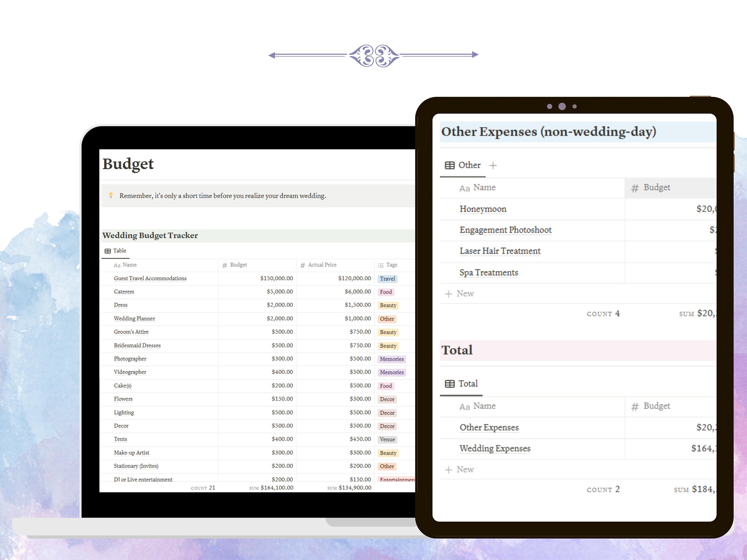Click the Budget column number icon in tracker
This screenshot has height=560, width=747.
(x=225, y=265)
